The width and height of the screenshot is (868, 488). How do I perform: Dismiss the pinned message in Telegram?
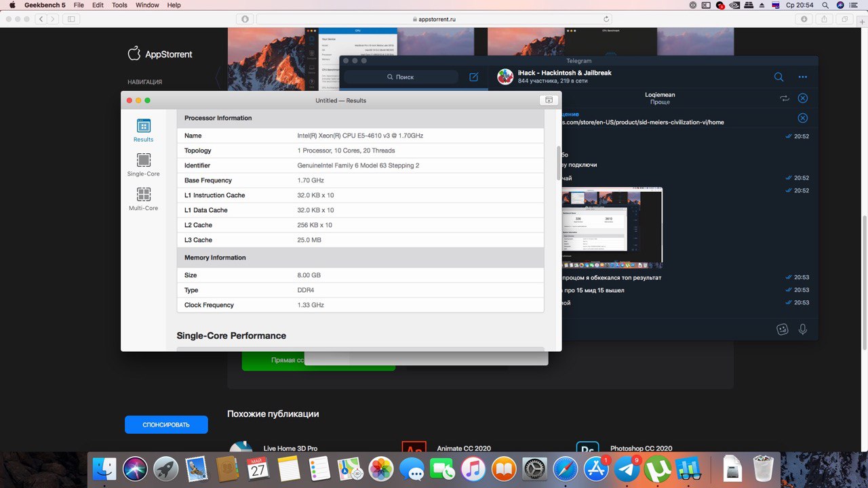coord(803,118)
